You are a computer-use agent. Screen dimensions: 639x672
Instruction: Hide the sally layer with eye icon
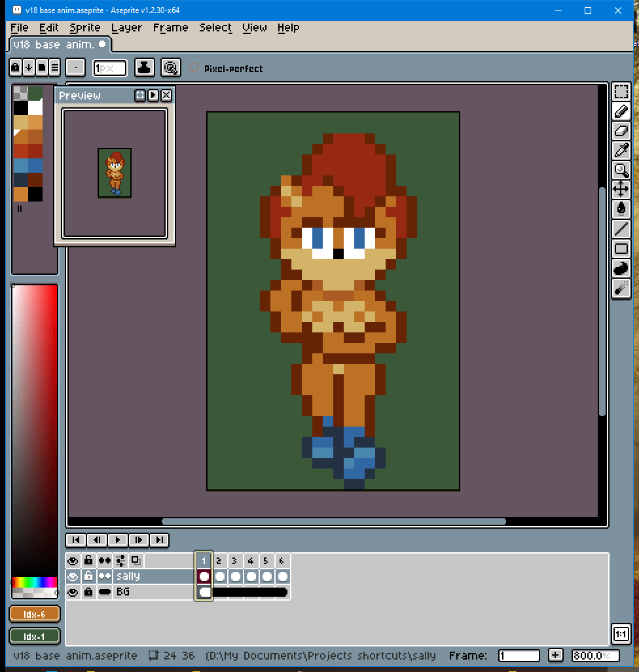coord(73,576)
